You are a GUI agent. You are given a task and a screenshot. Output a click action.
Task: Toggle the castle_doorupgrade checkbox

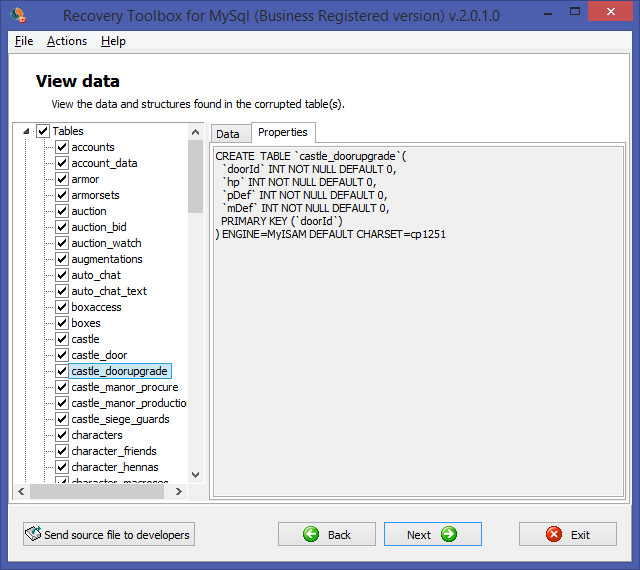[x=62, y=371]
